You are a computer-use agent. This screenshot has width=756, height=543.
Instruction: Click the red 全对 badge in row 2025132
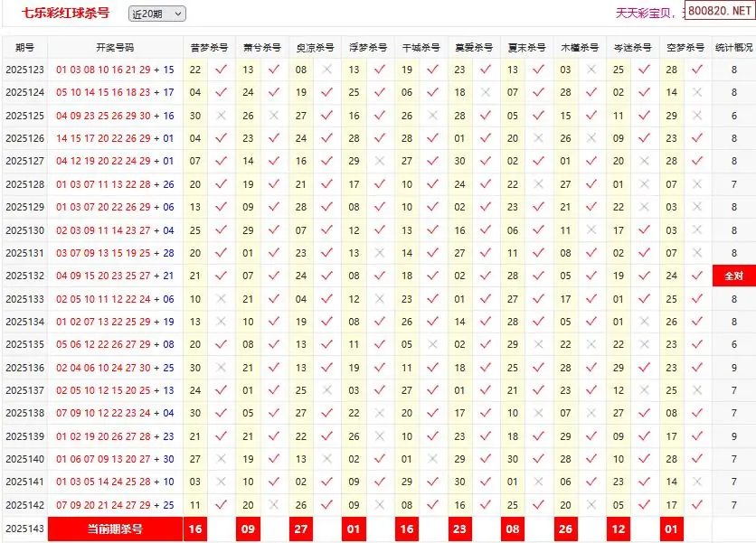coord(733,276)
